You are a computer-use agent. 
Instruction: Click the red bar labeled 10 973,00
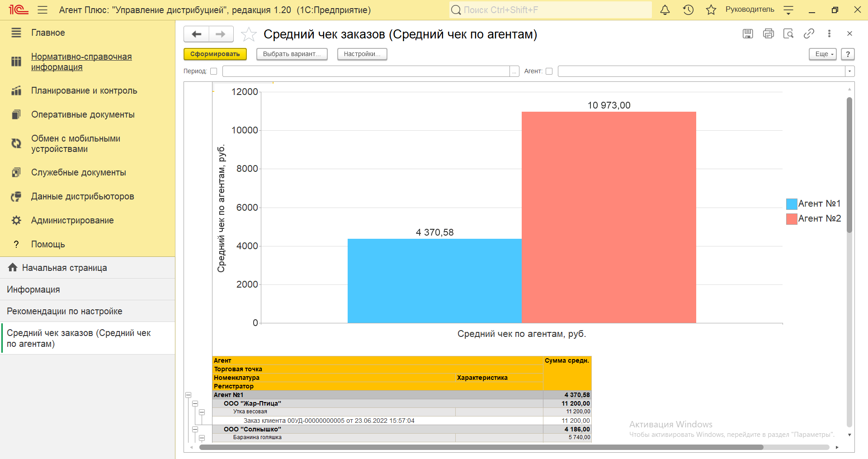coord(609,218)
